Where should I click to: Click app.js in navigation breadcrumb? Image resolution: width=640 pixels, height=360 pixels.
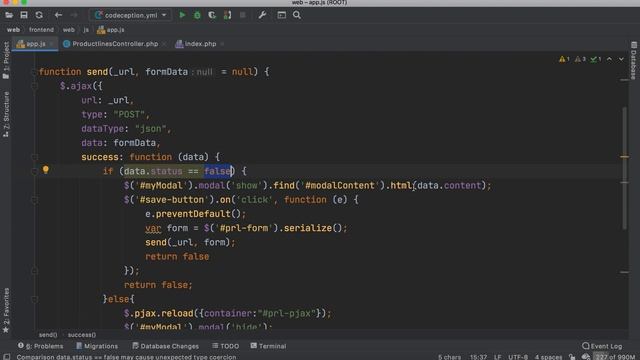tap(111, 30)
